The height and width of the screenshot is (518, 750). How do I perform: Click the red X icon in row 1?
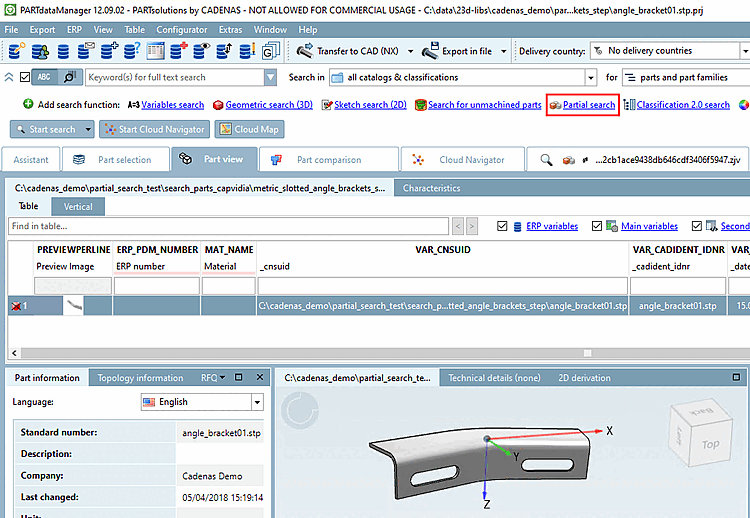pos(16,306)
